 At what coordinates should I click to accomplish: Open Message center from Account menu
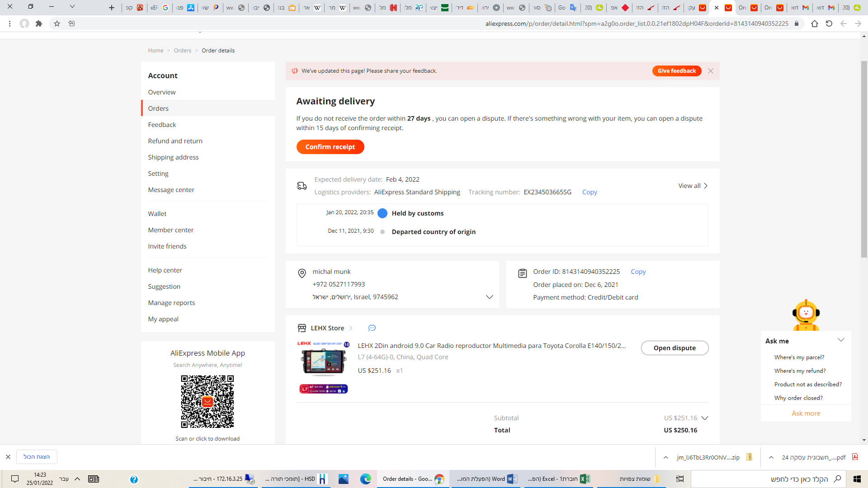click(171, 190)
